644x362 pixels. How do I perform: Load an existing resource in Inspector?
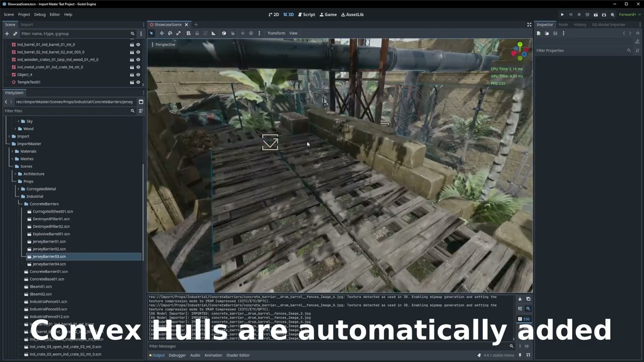pyautogui.click(x=547, y=33)
